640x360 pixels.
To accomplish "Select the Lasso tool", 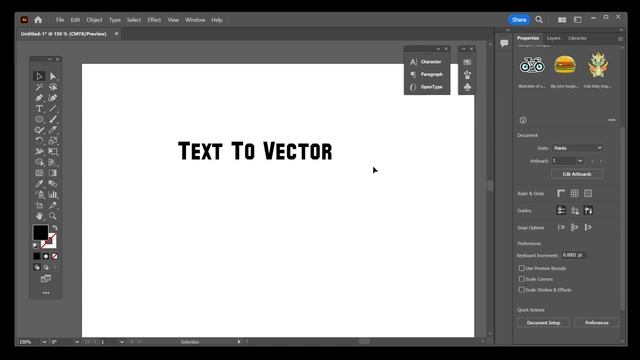I will click(x=53, y=87).
